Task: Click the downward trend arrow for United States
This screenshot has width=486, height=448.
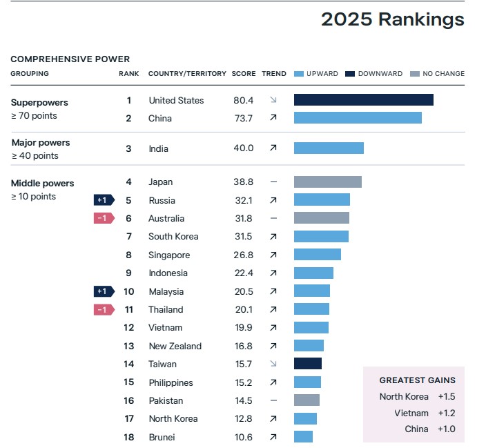Action: coord(273,100)
